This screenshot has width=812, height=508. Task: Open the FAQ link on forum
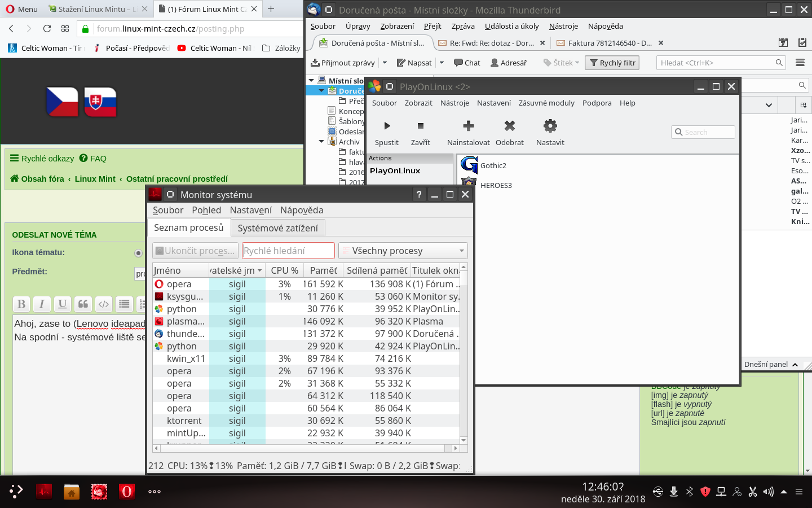[x=93, y=159]
